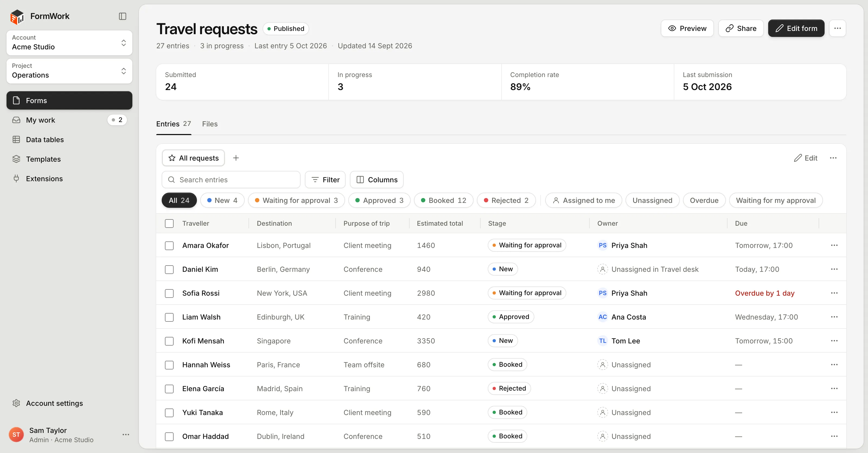The image size is (868, 453).
Task: Collapse the sidebar with the panel icon
Action: (123, 16)
